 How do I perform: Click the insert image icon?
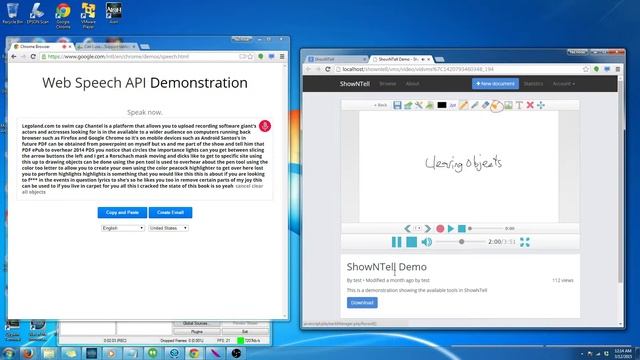(x=508, y=105)
